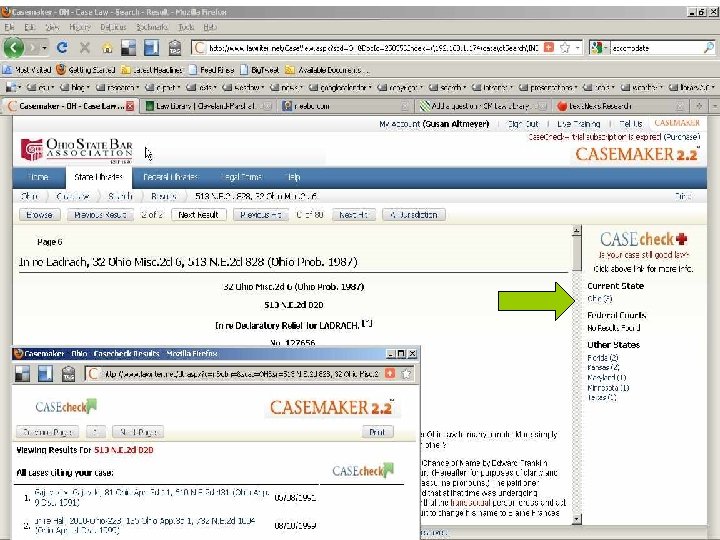This screenshot has height=540, width=720.
Task: Click the Previous Result button
Action: (100, 214)
